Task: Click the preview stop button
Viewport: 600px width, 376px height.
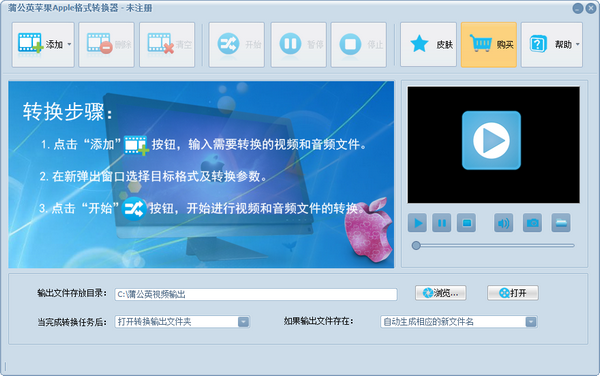Action: click(x=466, y=223)
